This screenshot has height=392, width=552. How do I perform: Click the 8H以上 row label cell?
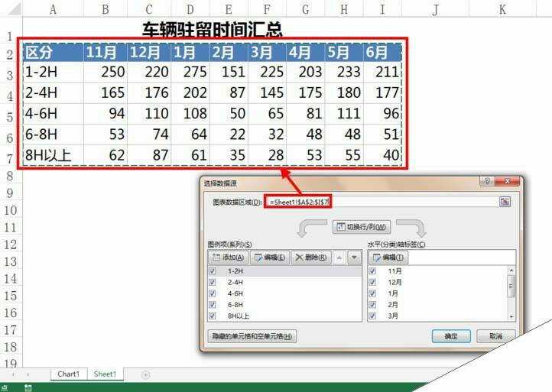tap(54, 155)
